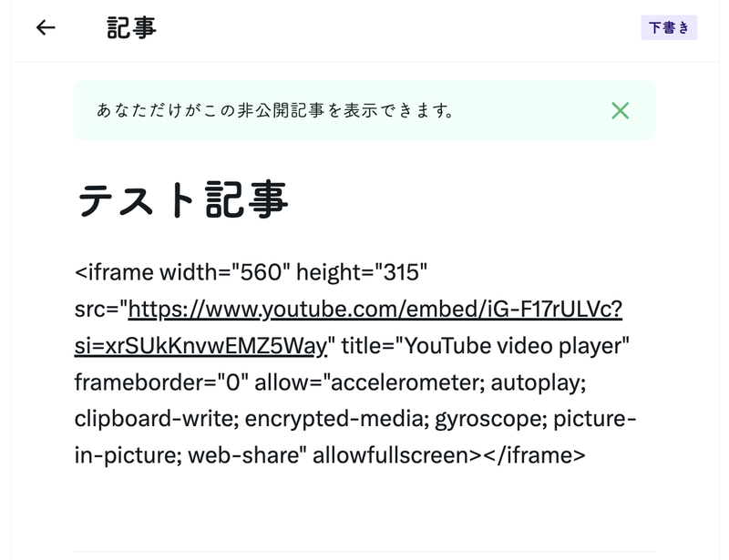Click the 記事 page header title
This screenshot has height=560, width=729.
(131, 28)
